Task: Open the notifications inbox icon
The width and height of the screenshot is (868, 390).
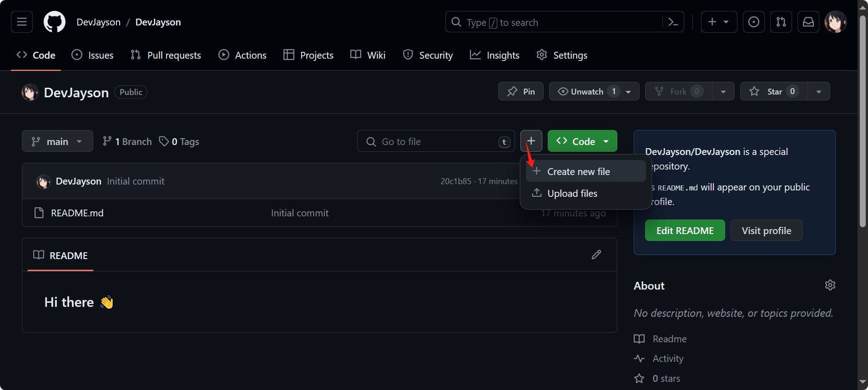Action: pos(808,22)
